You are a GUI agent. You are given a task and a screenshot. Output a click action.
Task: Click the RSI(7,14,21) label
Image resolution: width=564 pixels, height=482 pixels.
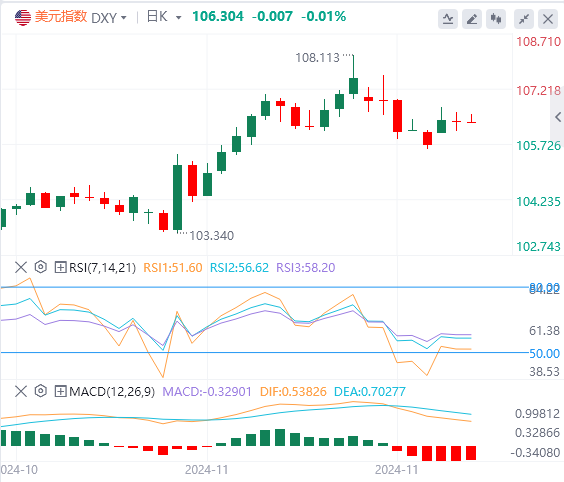coord(103,268)
